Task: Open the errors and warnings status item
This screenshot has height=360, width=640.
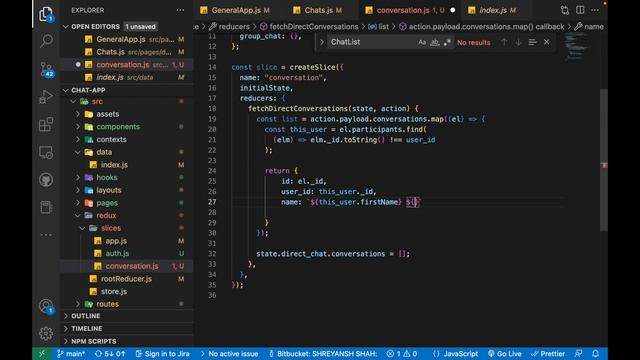Action: click(x=402, y=353)
